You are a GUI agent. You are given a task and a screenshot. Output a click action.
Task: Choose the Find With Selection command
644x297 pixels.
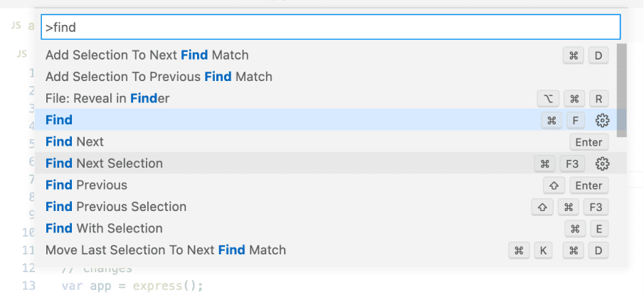104,228
